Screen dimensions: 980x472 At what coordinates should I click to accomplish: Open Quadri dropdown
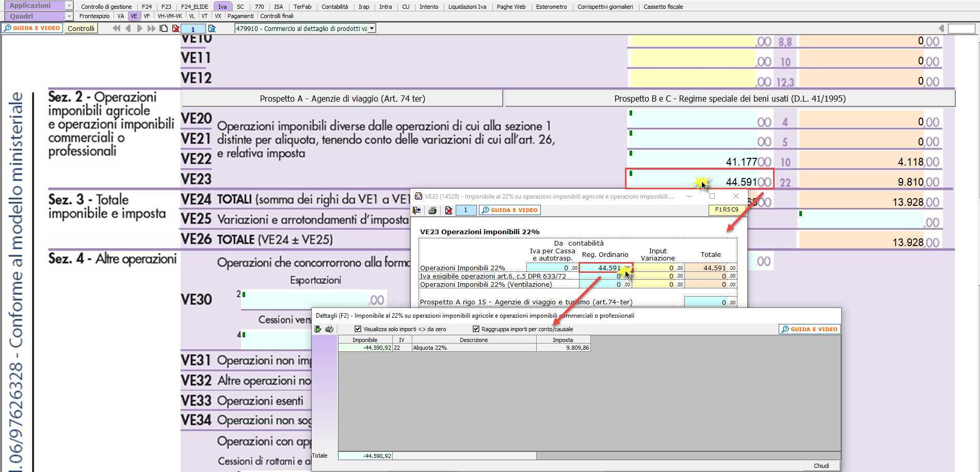(x=69, y=16)
